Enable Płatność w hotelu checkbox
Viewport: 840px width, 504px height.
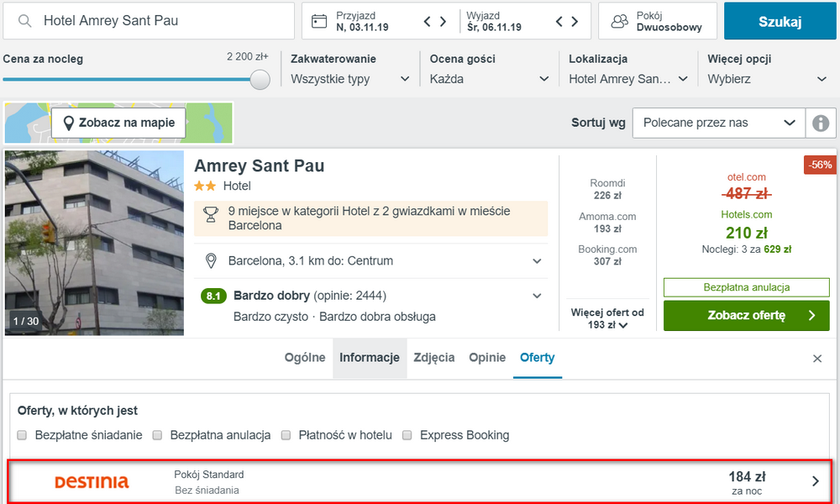[x=286, y=435]
